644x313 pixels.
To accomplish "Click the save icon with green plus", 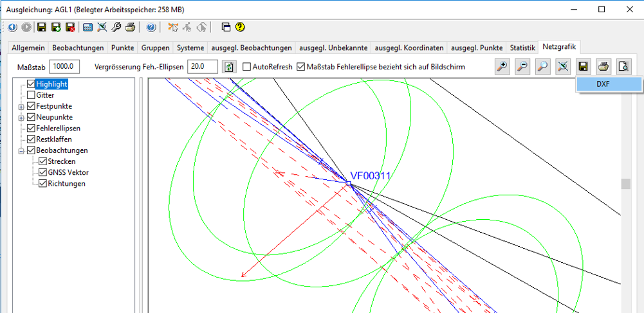I will coord(56,28).
